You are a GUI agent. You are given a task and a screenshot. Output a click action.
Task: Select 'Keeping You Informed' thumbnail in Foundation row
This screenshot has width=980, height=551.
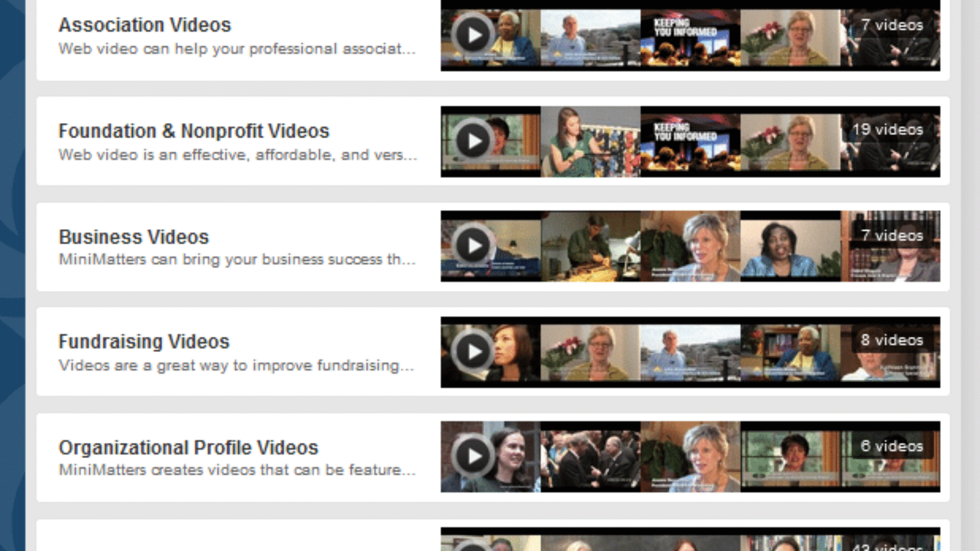[x=691, y=142]
